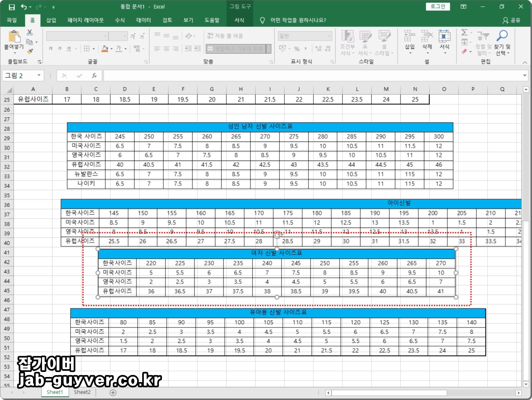532x400 pixels.
Task: Click the Fill down icon
Action: pos(465,42)
